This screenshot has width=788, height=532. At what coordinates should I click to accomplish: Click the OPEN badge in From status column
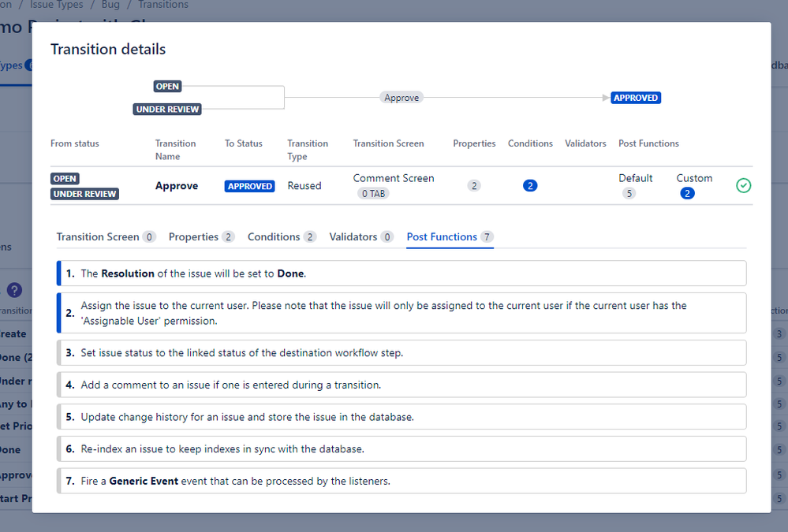click(x=65, y=178)
